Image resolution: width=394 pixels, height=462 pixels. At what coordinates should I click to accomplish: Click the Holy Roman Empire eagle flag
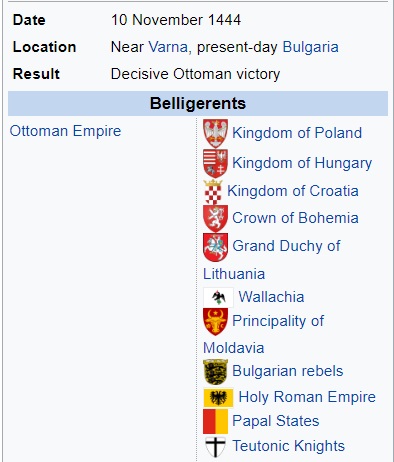click(x=218, y=398)
